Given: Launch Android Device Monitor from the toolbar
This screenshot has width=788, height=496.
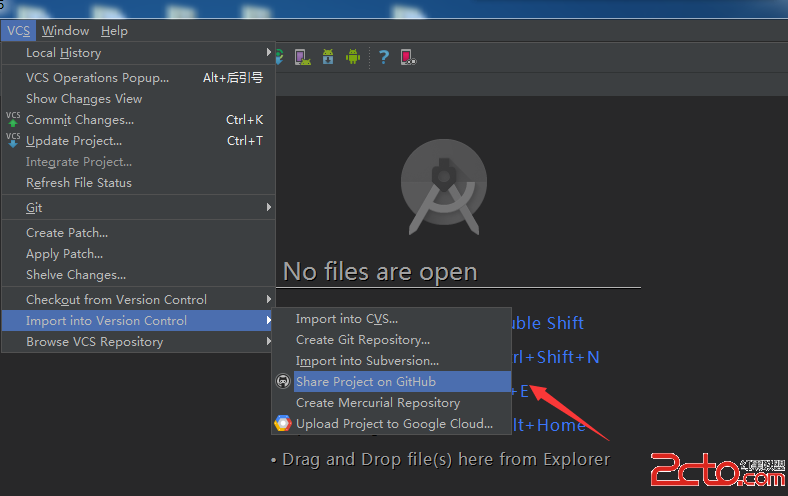Looking at the screenshot, I should click(x=353, y=57).
